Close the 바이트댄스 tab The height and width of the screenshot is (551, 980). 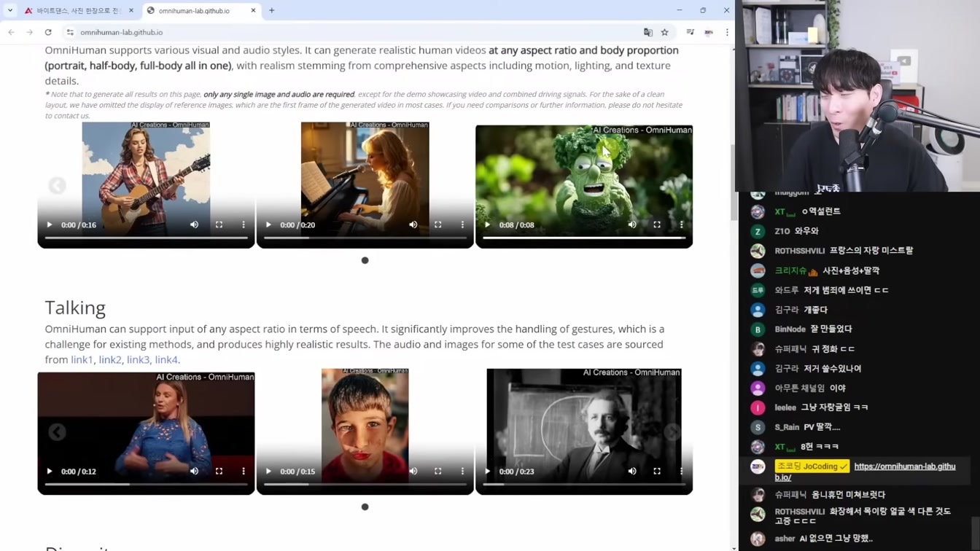[131, 10]
